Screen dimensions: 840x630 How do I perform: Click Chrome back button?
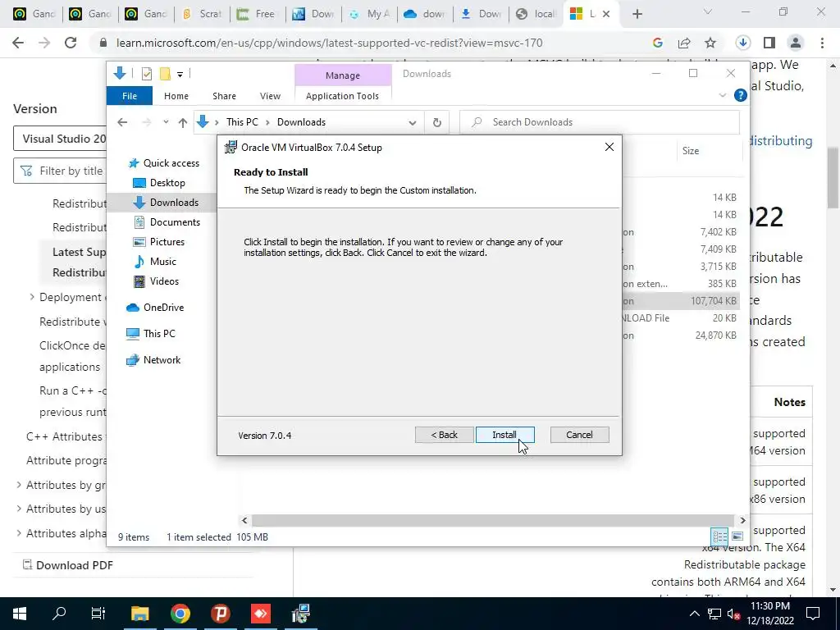tap(18, 43)
